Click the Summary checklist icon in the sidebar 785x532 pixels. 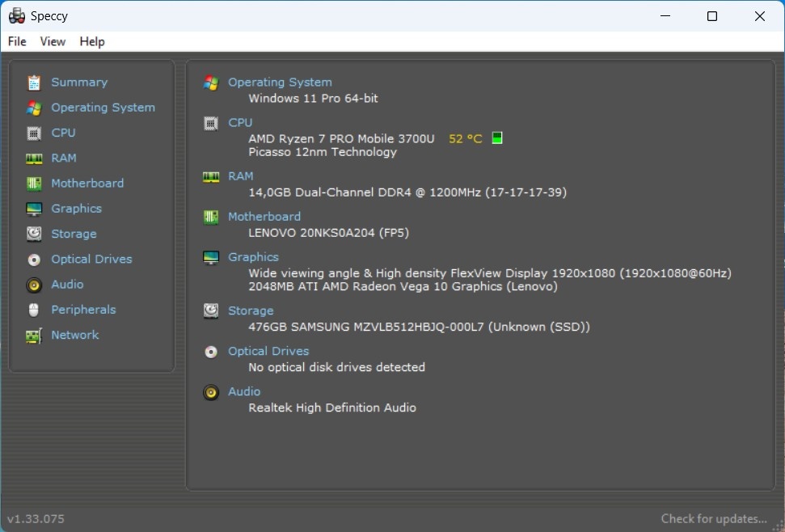pyautogui.click(x=33, y=82)
